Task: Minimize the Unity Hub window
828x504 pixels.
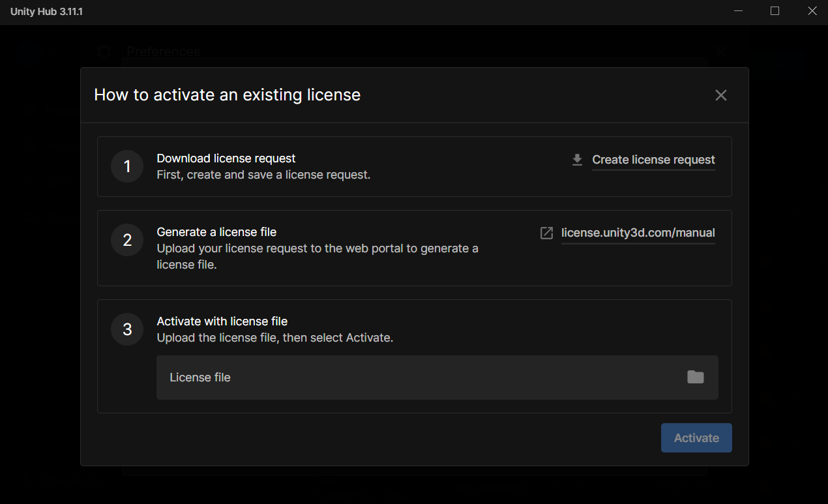Action: tap(738, 11)
